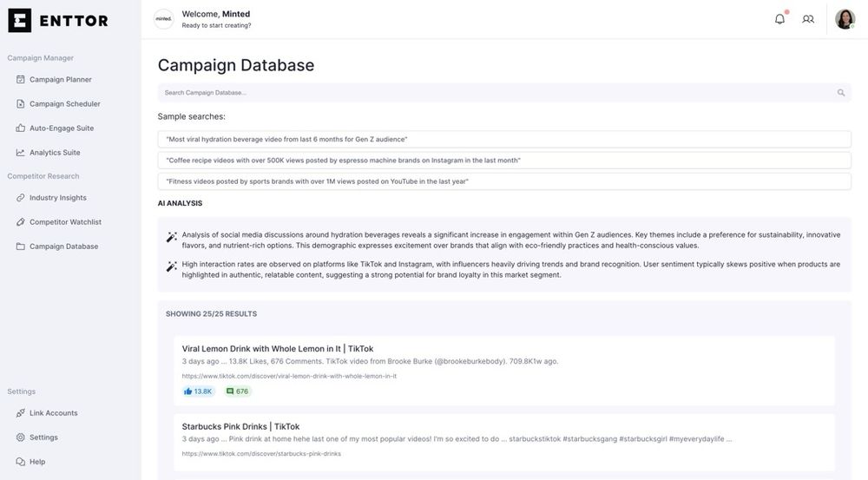This screenshot has height=480, width=868.
Task: Click the Analytics Suite chart icon
Action: click(x=21, y=152)
